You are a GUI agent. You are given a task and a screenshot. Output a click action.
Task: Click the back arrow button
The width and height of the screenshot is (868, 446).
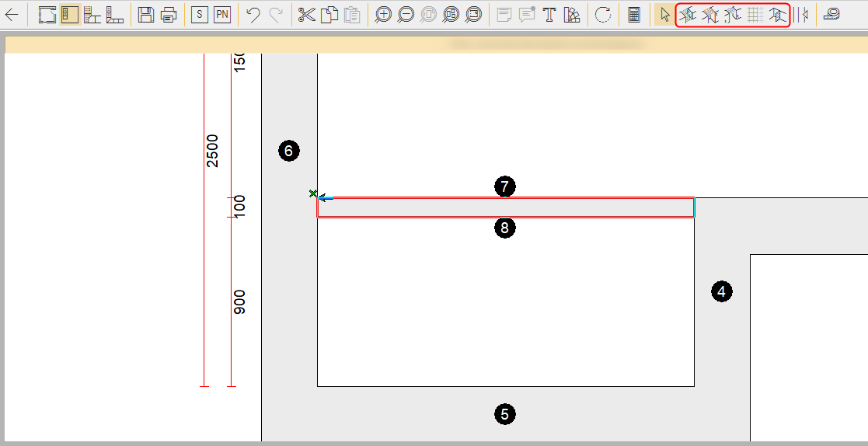pos(12,15)
